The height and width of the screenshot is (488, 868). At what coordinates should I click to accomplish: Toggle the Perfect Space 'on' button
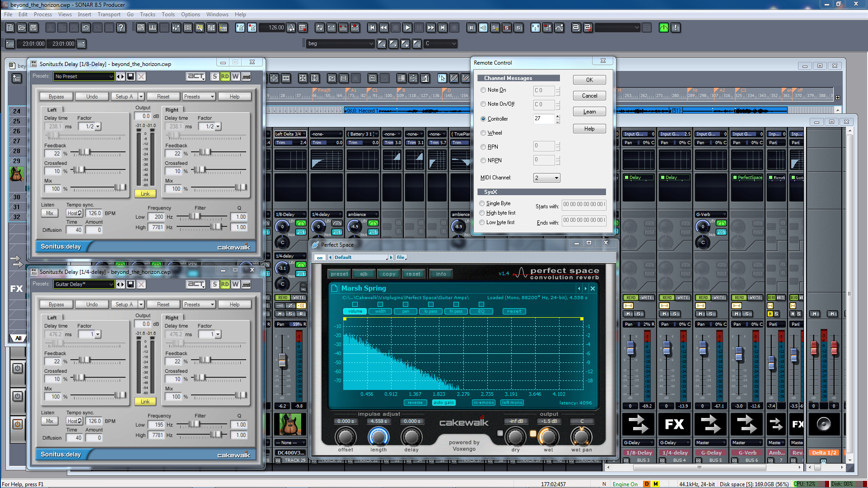click(320, 258)
